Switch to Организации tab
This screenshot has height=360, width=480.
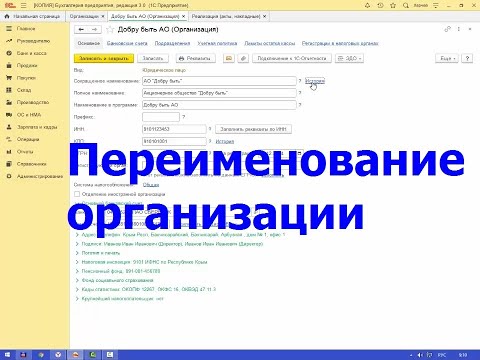click(84, 16)
